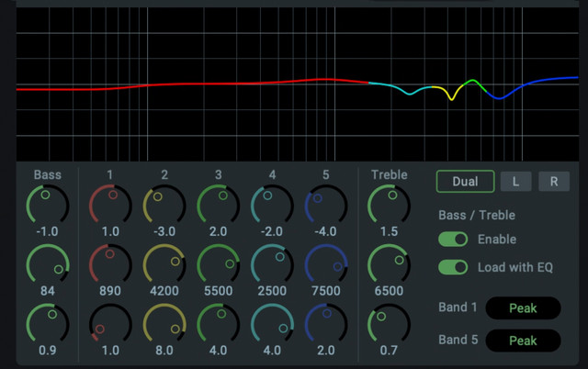Click the Treble Q knob 0.7

click(x=389, y=324)
